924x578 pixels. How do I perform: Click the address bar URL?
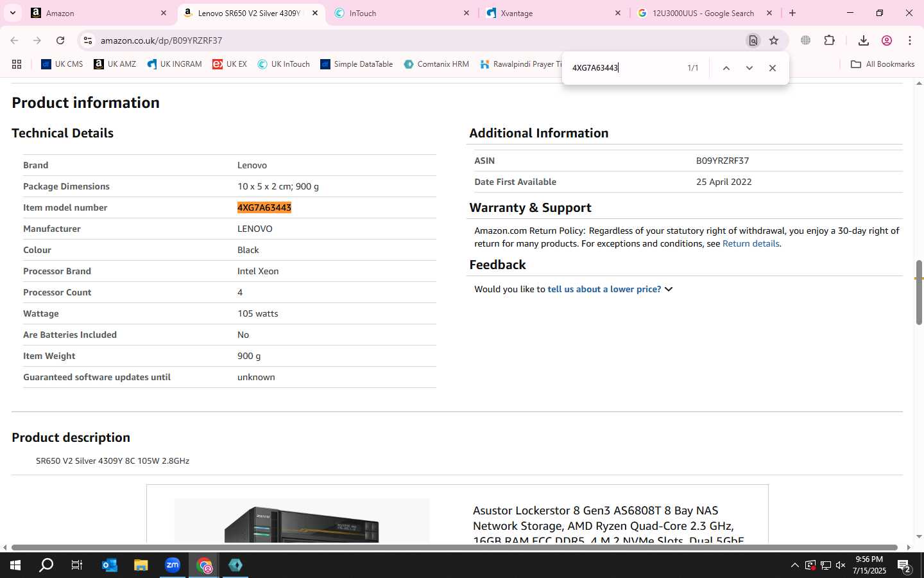pos(161,40)
